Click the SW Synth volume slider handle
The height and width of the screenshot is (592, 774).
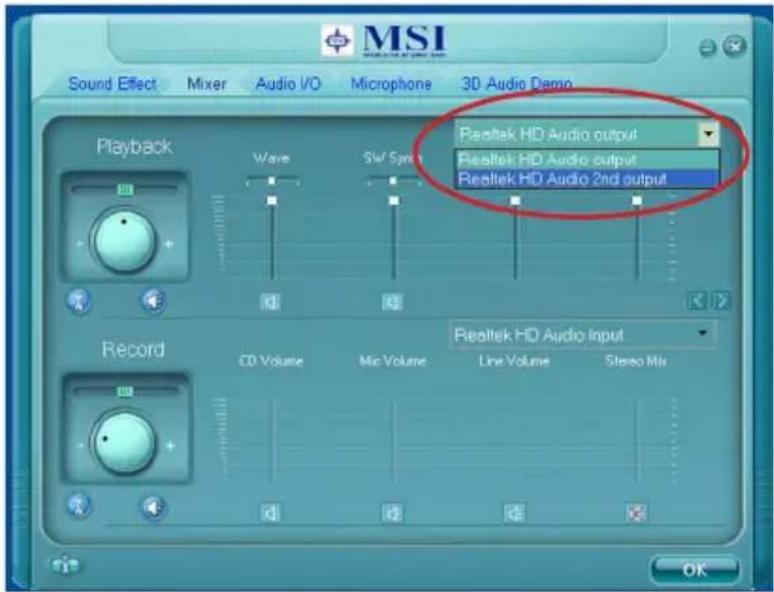pos(393,201)
